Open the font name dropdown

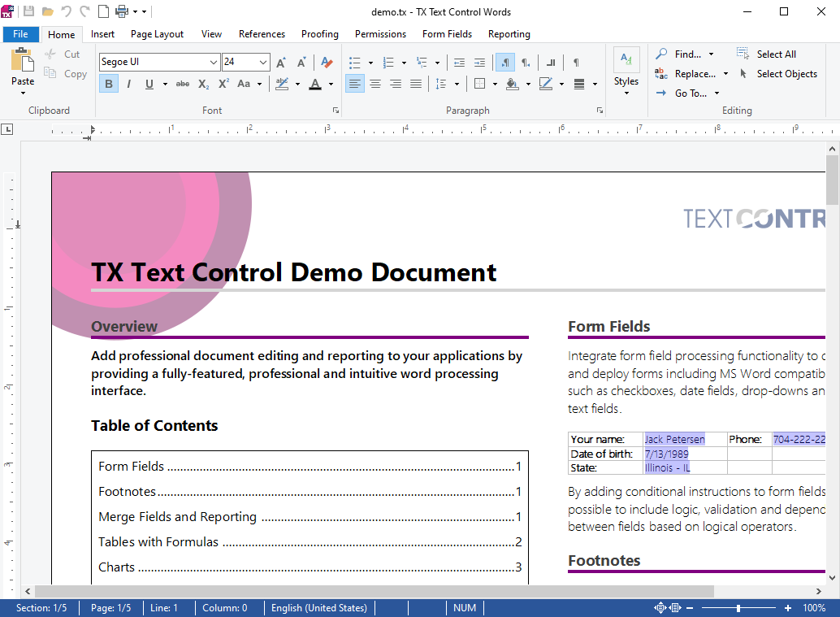[214, 63]
